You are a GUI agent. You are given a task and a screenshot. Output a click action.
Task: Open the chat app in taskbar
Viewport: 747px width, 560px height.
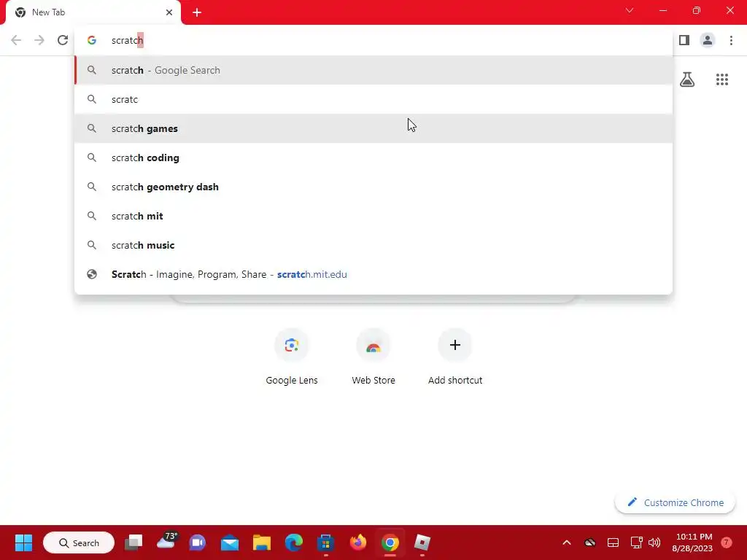(x=197, y=542)
